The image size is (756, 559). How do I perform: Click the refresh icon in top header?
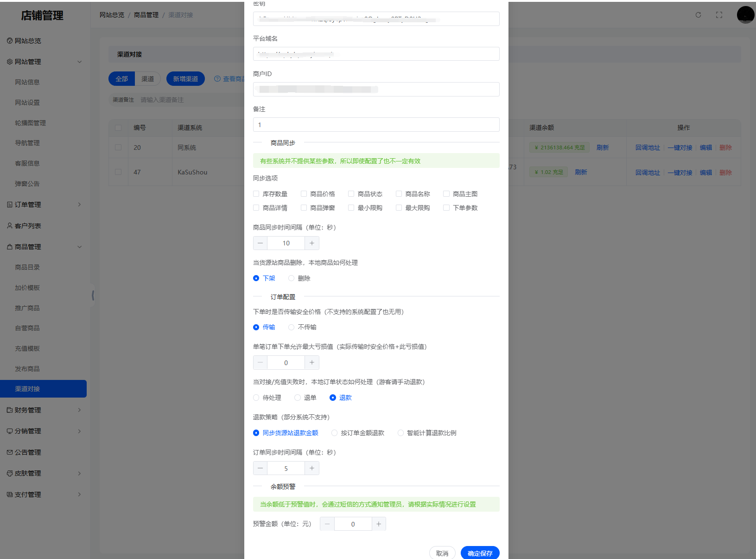click(698, 15)
